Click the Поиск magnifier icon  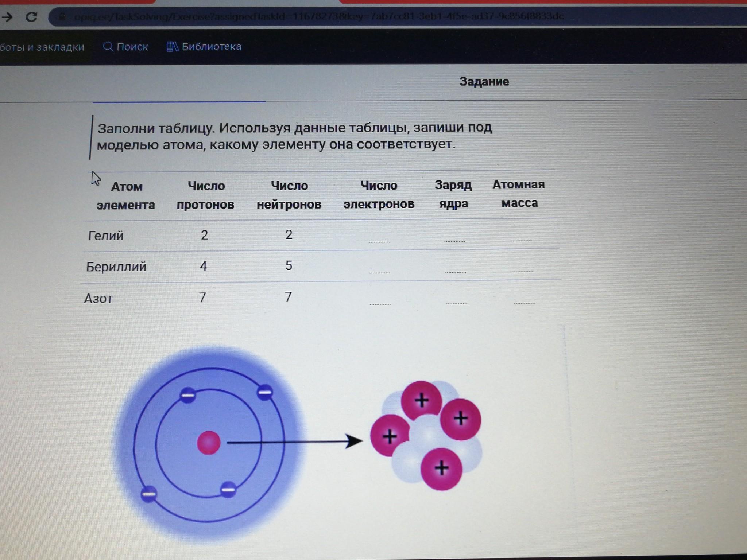(x=108, y=47)
